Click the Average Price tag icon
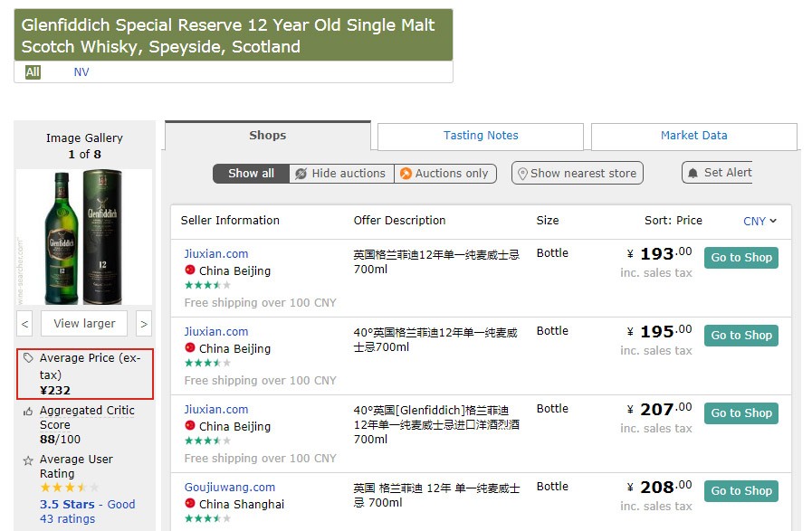The height and width of the screenshot is (531, 812). pos(28,358)
